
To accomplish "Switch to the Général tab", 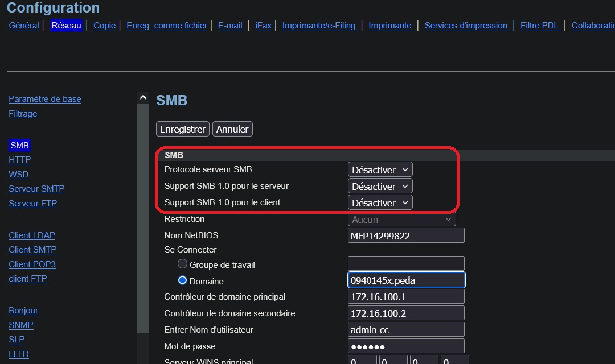I will coord(24,26).
